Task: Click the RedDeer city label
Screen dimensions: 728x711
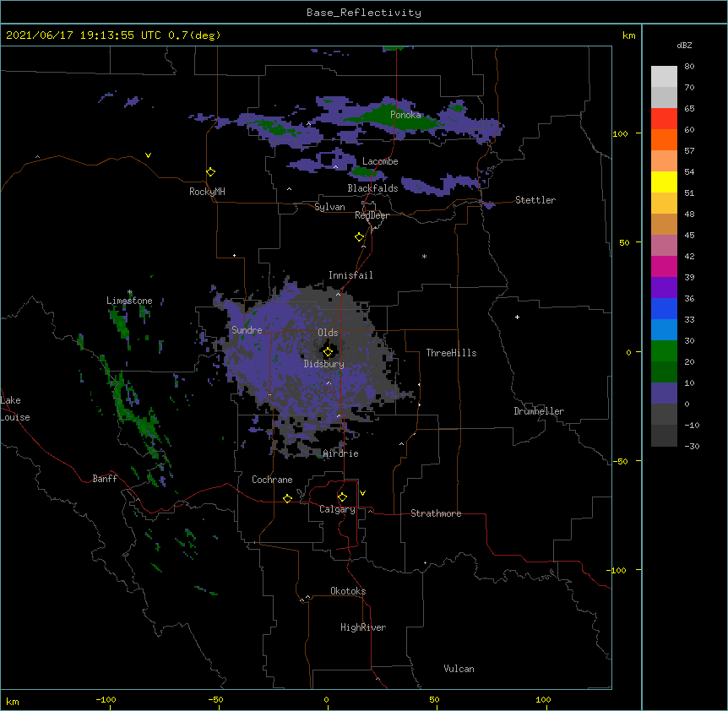Action: [372, 215]
